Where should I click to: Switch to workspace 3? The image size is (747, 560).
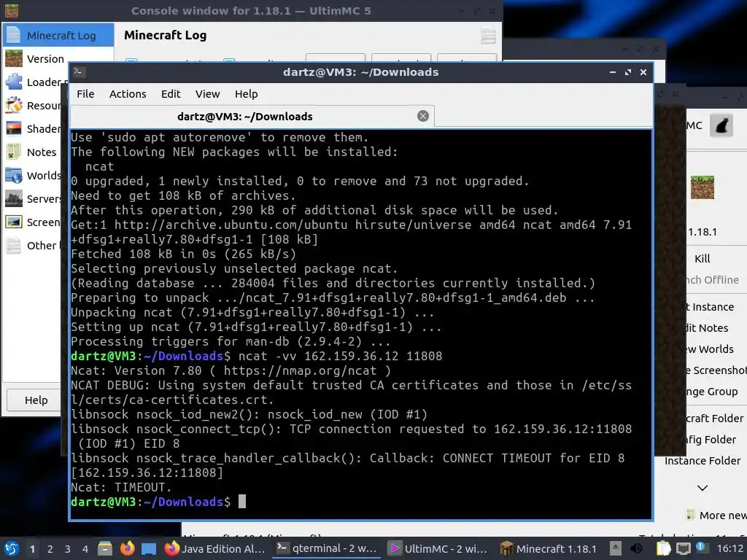pyautogui.click(x=68, y=549)
